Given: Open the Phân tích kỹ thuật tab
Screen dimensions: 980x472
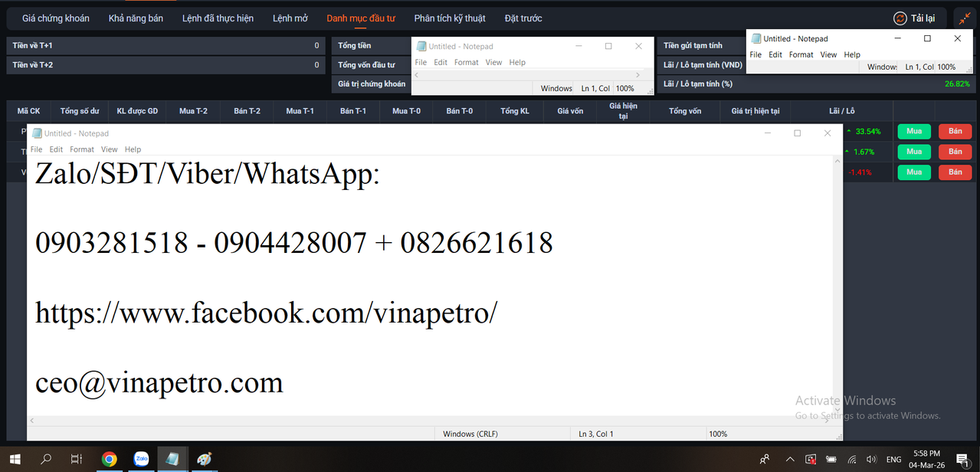Looking at the screenshot, I should [450, 18].
